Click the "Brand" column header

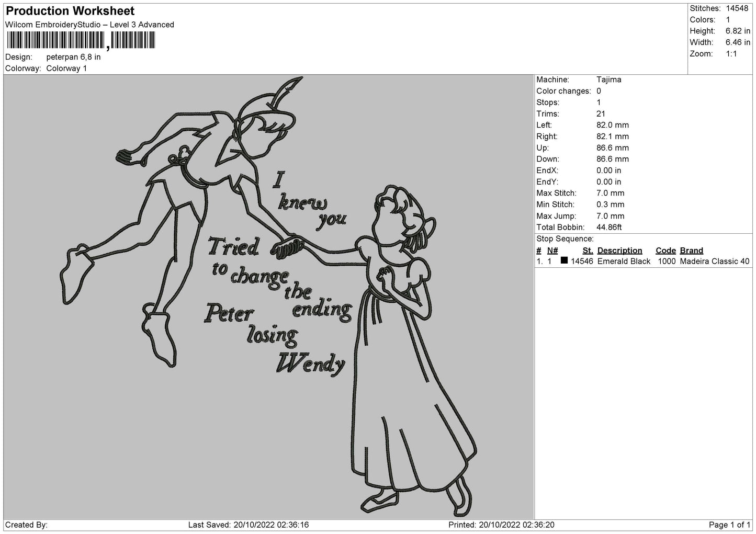(692, 251)
